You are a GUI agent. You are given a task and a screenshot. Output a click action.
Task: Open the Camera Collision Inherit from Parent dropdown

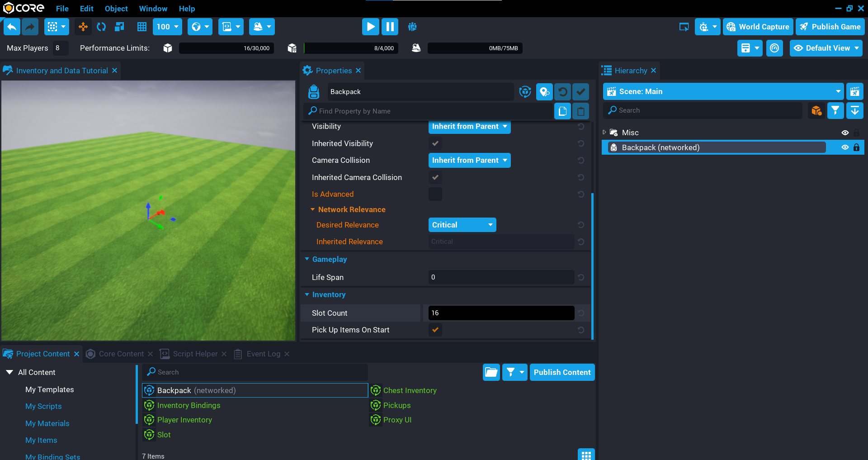pyautogui.click(x=469, y=160)
